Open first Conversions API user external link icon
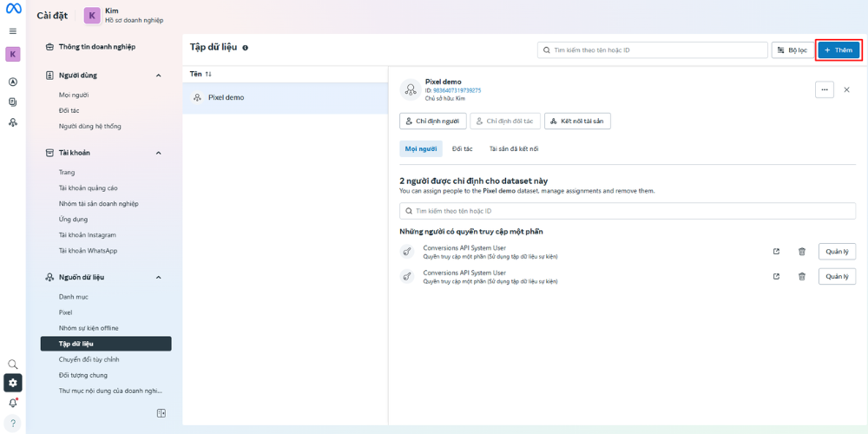 pyautogui.click(x=776, y=252)
